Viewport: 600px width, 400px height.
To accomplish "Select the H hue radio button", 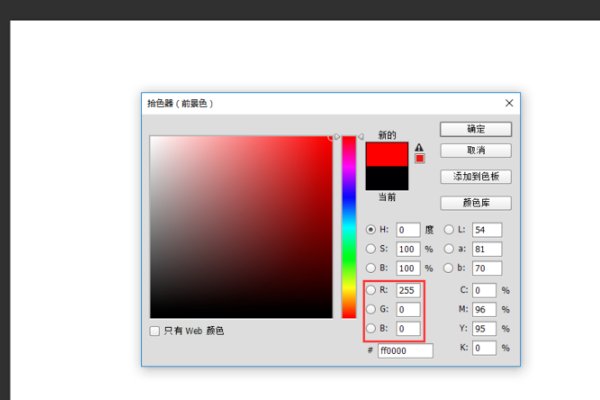I will [x=371, y=230].
